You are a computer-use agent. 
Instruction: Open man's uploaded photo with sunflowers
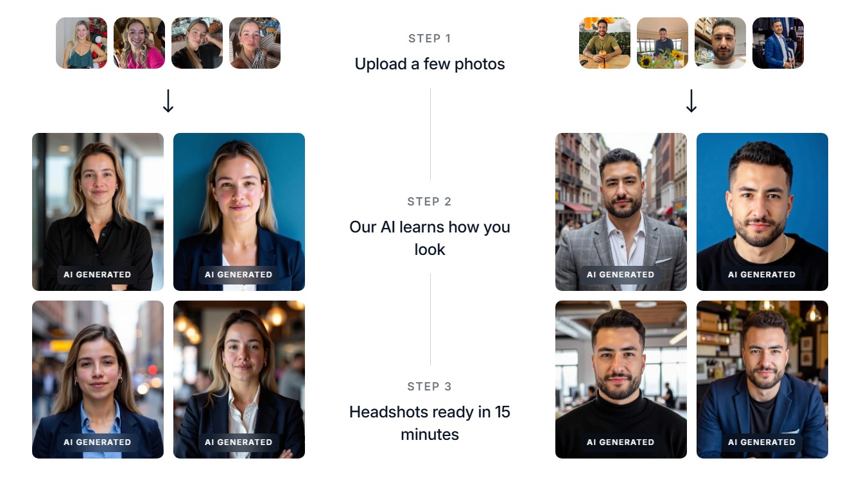tap(663, 43)
